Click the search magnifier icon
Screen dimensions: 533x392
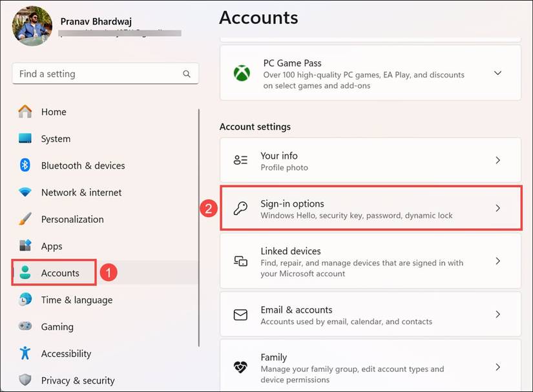coord(187,74)
